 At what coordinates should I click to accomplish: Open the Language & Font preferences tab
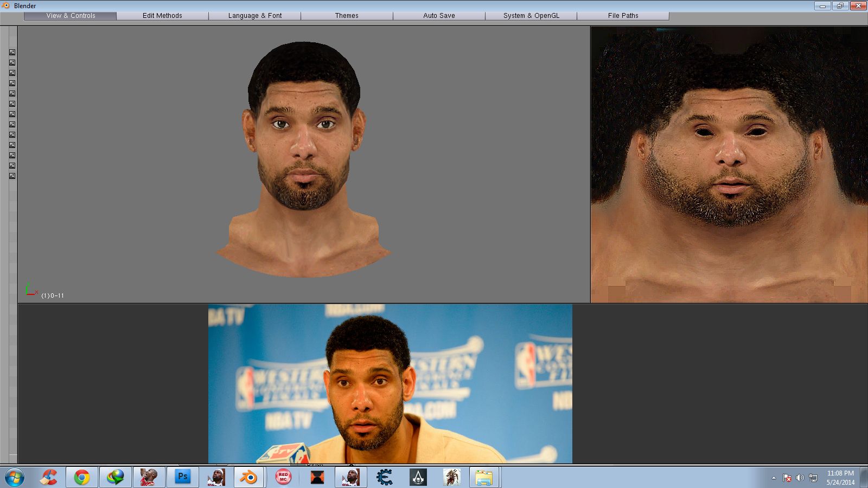tap(254, 16)
